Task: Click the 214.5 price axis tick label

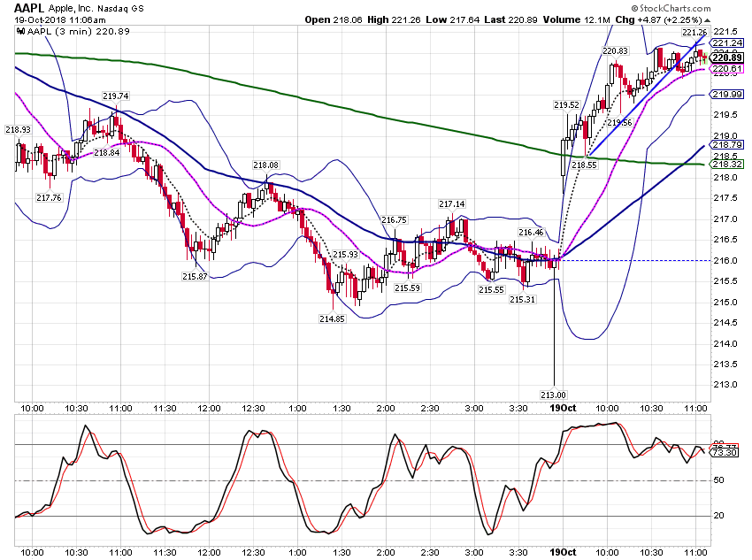Action: pos(725,323)
